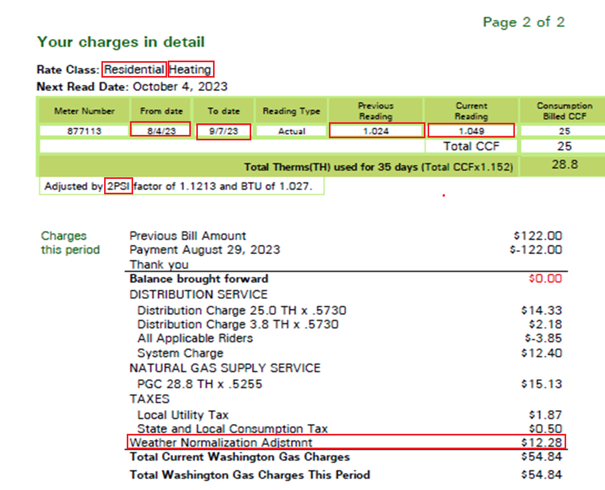Click the 'Weather Normalization Adjstmnt' line
The height and width of the screenshot is (490, 605).
tap(221, 443)
